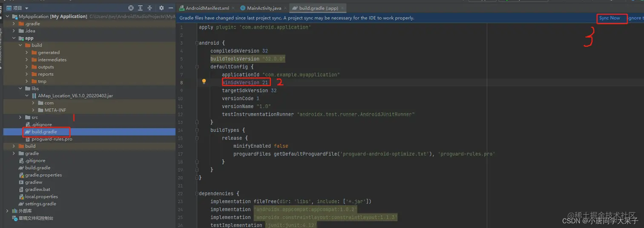This screenshot has width=644, height=228.
Task: Click the Collapse All icon in project panel
Action: (x=150, y=8)
